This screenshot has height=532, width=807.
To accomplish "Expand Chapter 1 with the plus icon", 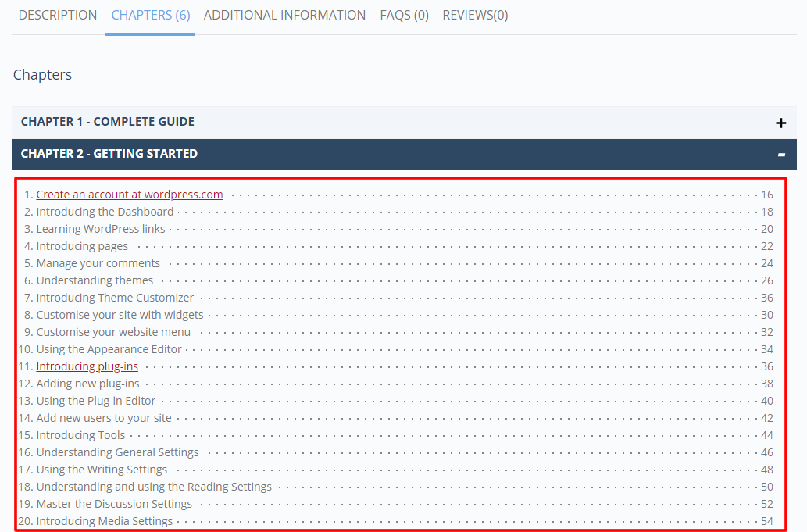I will point(780,123).
